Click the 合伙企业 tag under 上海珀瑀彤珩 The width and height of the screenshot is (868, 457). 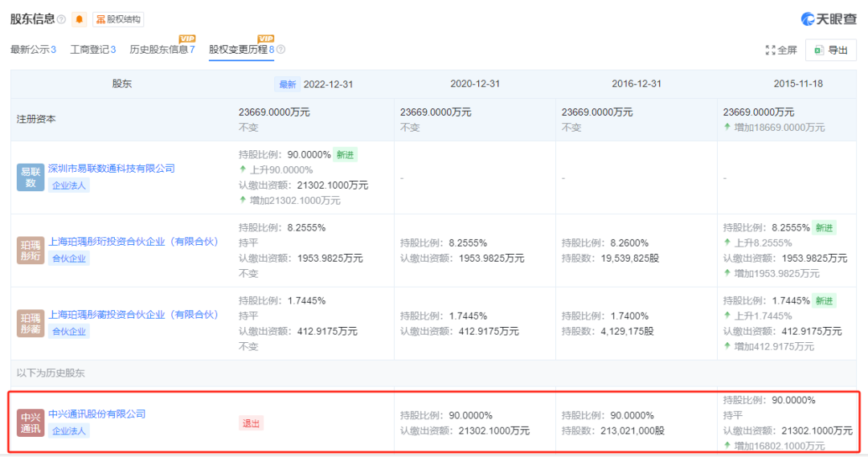(68, 259)
